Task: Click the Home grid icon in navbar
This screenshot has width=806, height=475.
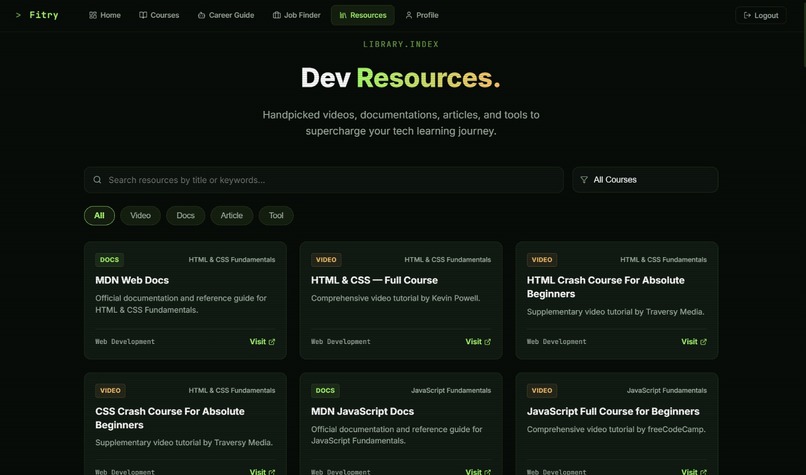Action: [x=93, y=15]
